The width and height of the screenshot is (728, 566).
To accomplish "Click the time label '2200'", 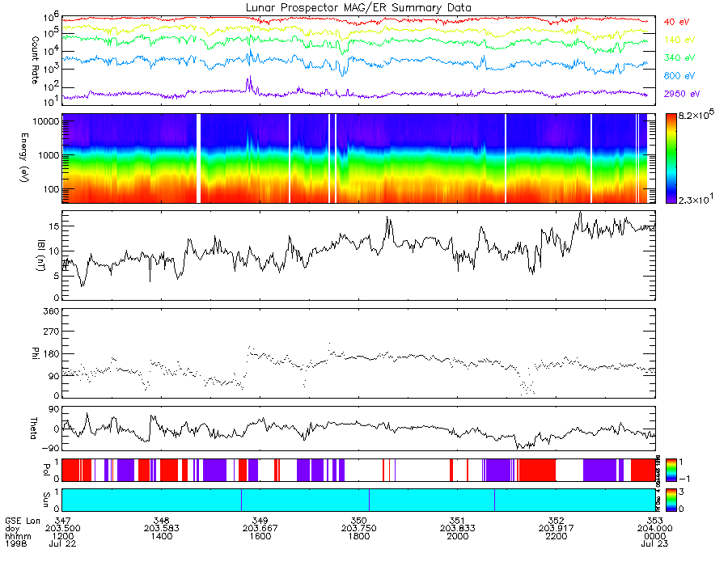I will point(557,536).
